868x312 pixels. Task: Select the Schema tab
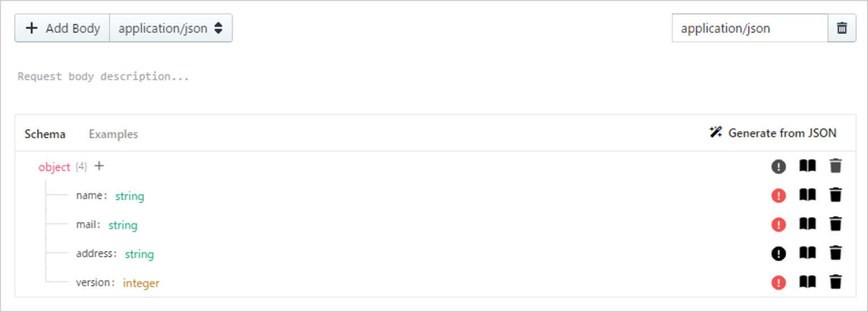point(45,134)
